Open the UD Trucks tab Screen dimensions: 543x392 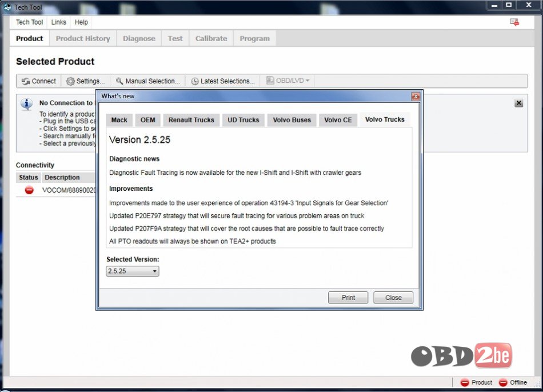coord(243,120)
